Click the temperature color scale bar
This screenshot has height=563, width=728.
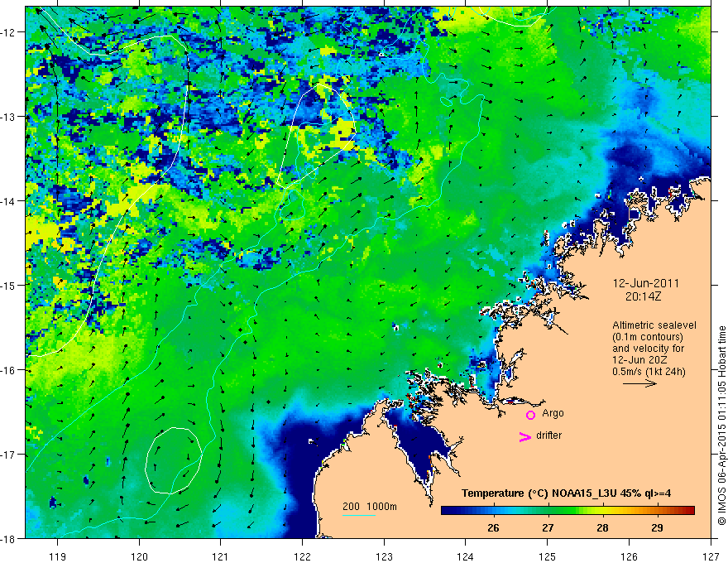pyautogui.click(x=568, y=511)
